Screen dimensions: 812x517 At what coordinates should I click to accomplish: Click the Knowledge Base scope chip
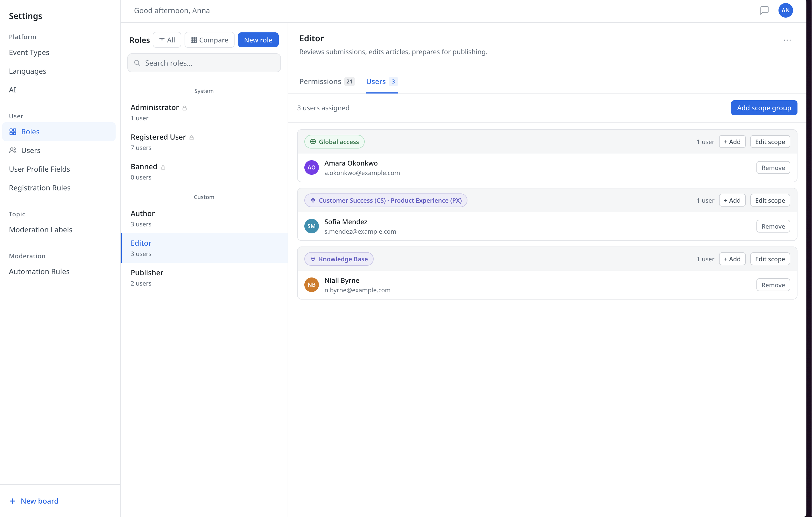pos(338,259)
